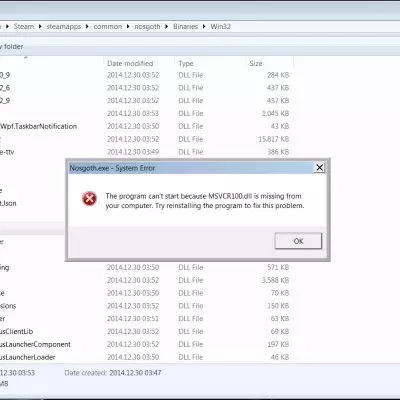Expand the arrow before Win32 breadcrumb

(204, 27)
